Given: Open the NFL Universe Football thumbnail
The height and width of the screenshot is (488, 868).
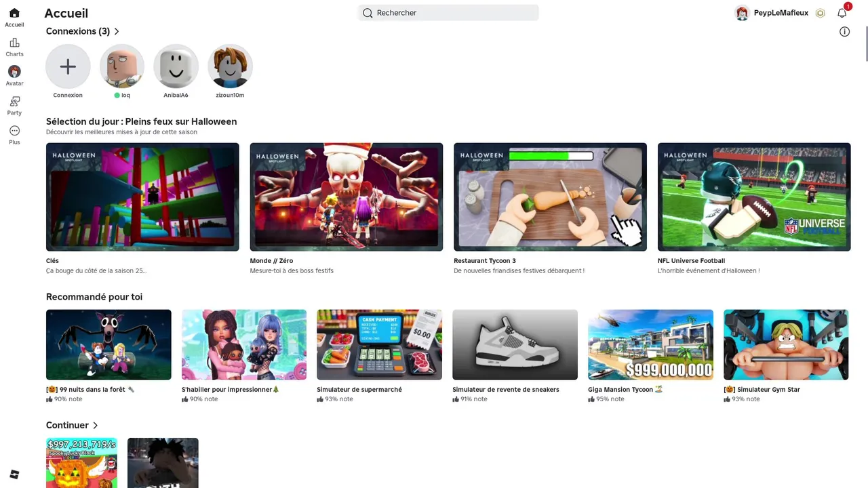Looking at the screenshot, I should tap(754, 197).
